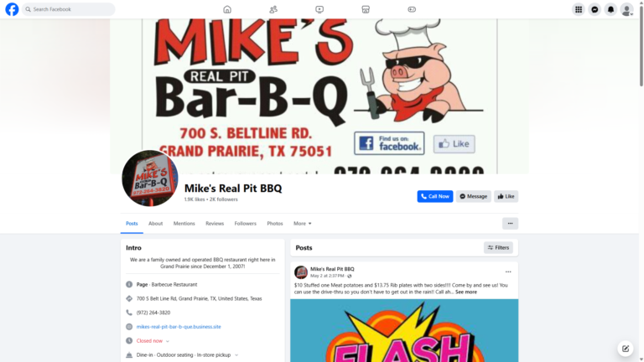This screenshot has height=362, width=644.
Task: Show notifications bell
Action: pos(610,9)
